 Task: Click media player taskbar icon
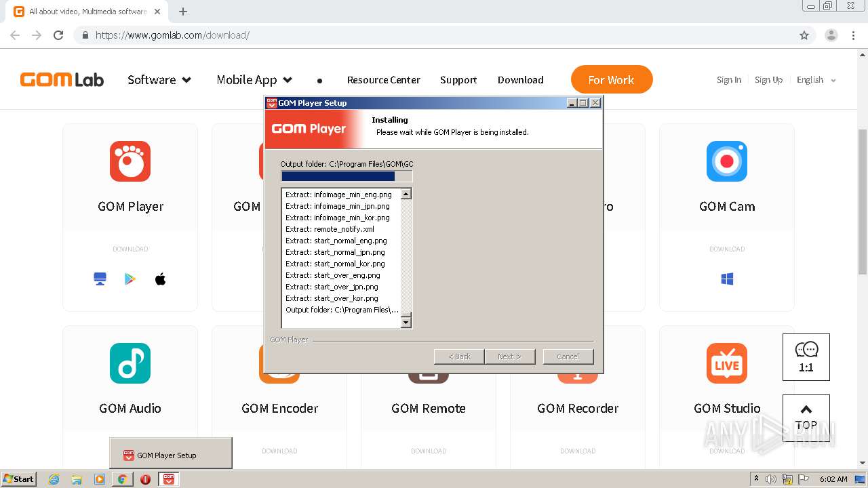click(100, 479)
